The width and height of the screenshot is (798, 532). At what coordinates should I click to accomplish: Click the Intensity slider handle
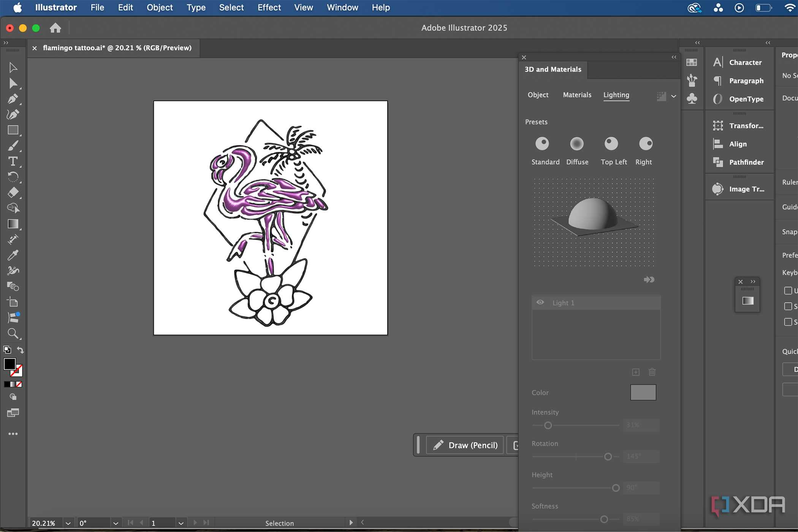pos(548,425)
